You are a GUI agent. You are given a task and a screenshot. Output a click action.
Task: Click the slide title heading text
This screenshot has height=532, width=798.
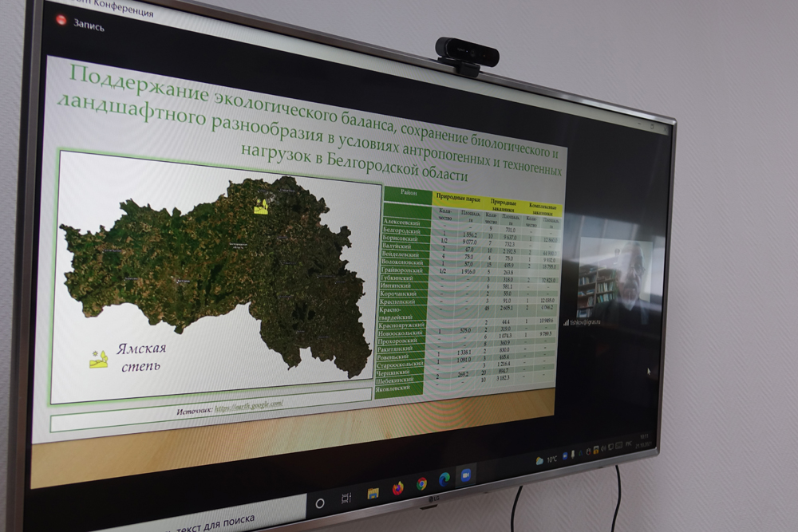[310, 124]
